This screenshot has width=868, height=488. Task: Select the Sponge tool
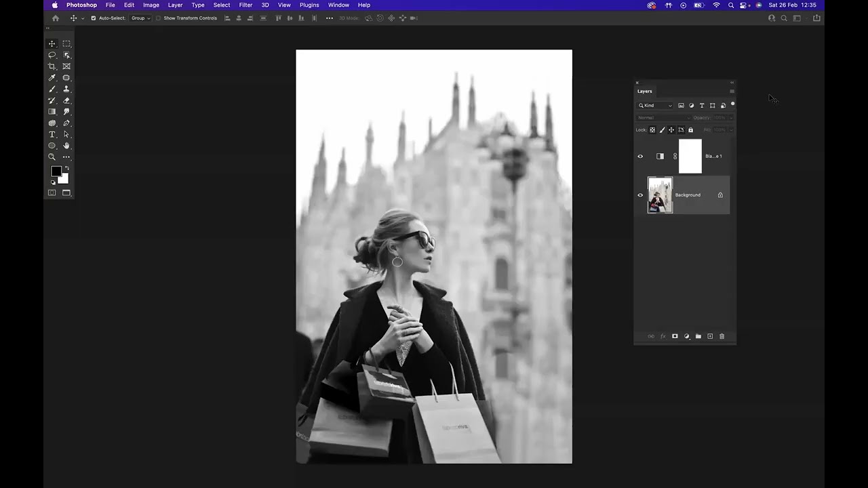(x=52, y=123)
